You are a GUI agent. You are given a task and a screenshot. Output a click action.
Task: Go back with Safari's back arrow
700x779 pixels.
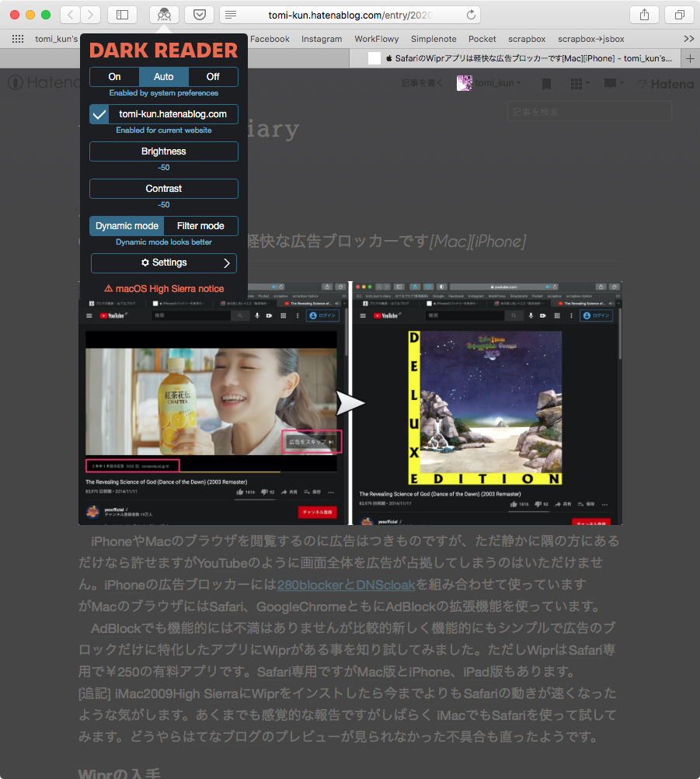point(71,15)
